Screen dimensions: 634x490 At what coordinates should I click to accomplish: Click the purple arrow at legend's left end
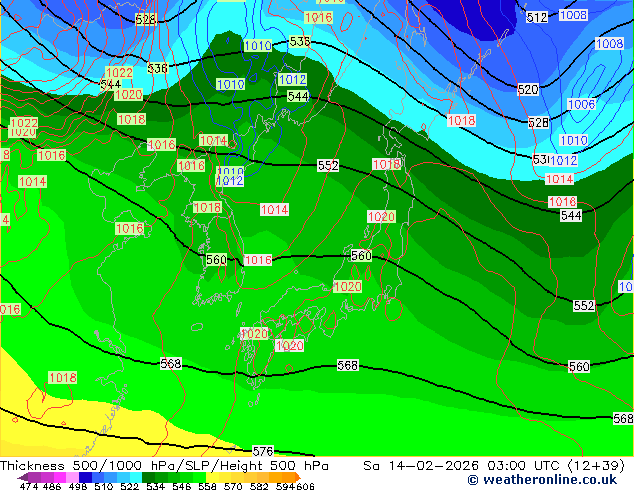pyautogui.click(x=23, y=477)
